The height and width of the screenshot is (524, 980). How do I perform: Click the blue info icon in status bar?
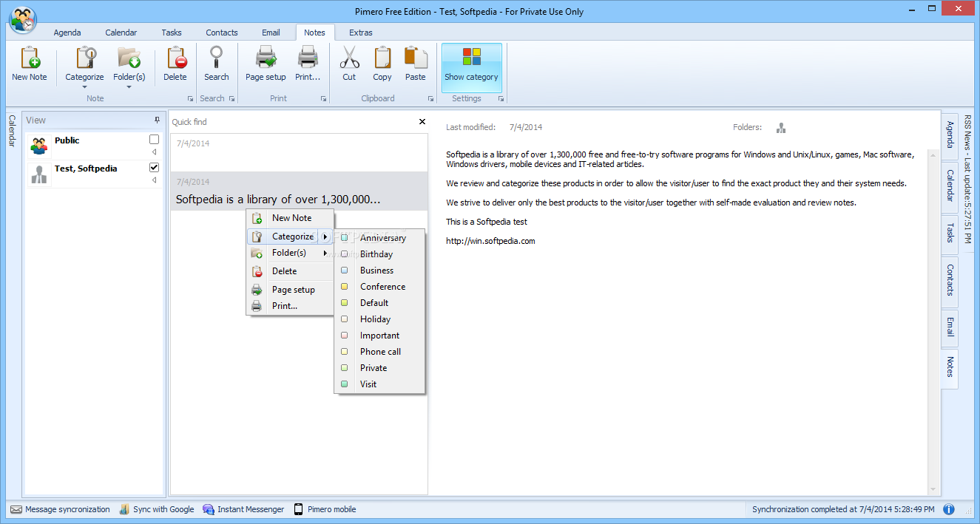pos(949,509)
